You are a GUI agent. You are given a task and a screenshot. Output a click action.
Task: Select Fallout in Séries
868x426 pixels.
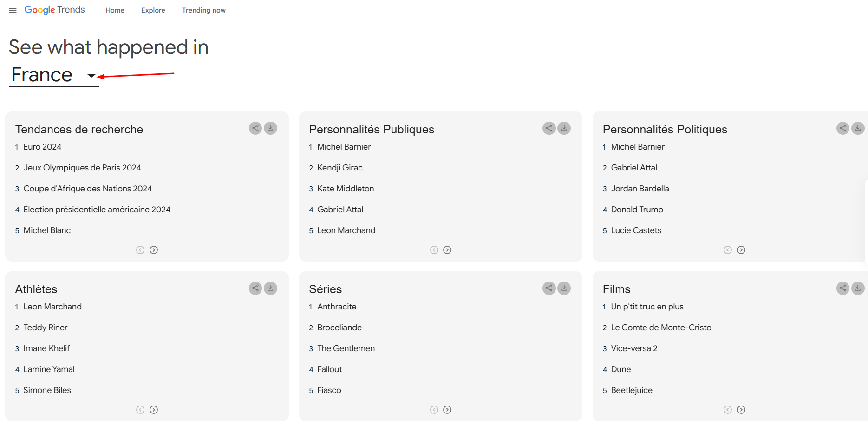point(330,369)
